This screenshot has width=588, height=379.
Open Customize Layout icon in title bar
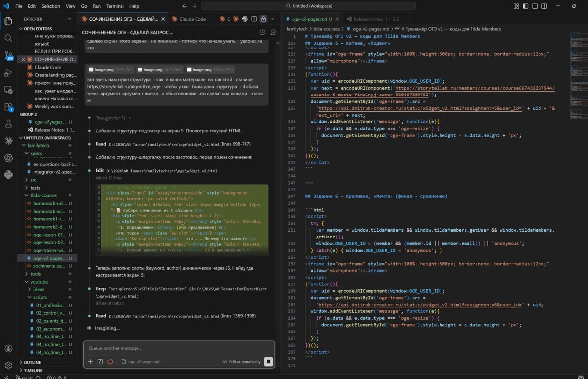pyautogui.click(x=516, y=6)
